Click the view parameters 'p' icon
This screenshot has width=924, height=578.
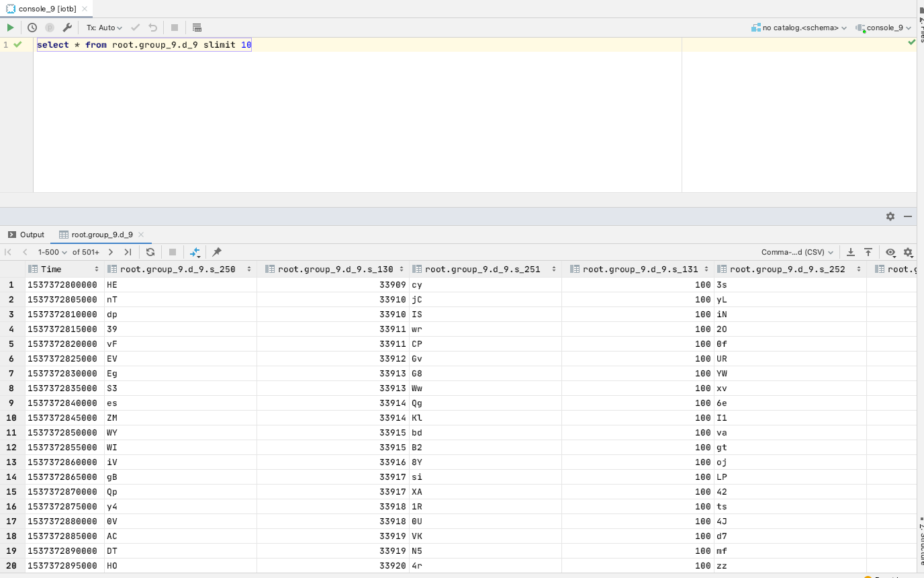pos(50,28)
